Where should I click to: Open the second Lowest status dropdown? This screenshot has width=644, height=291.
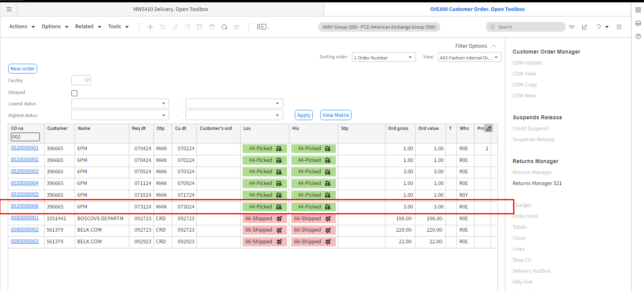pyautogui.click(x=234, y=104)
